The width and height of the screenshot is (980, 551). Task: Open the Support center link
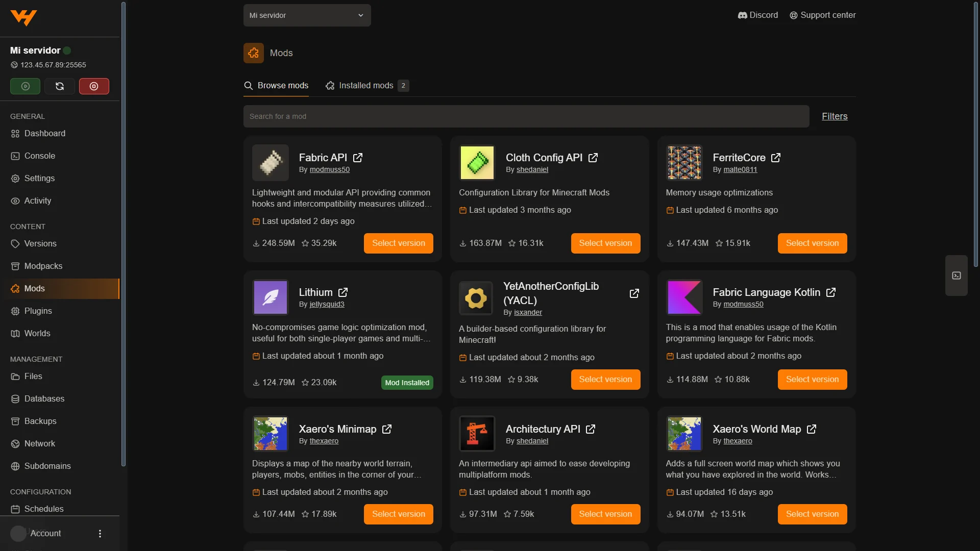pos(823,15)
